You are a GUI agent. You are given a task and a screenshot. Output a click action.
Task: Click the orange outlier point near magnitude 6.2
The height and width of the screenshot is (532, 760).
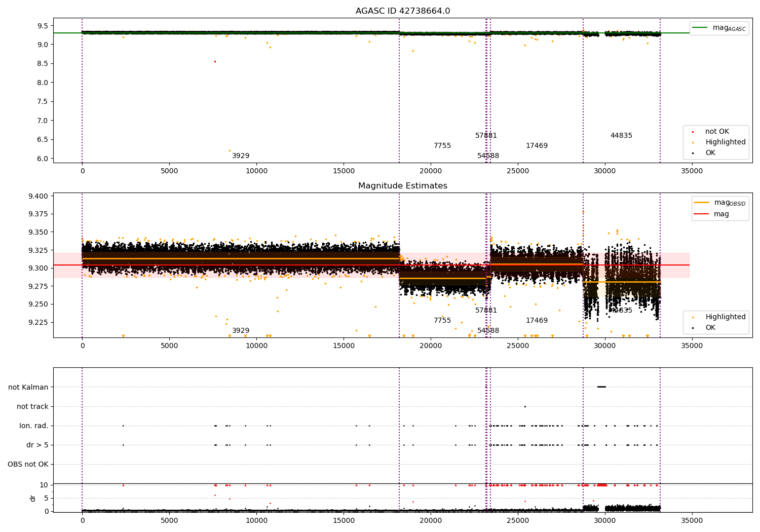pyautogui.click(x=230, y=150)
